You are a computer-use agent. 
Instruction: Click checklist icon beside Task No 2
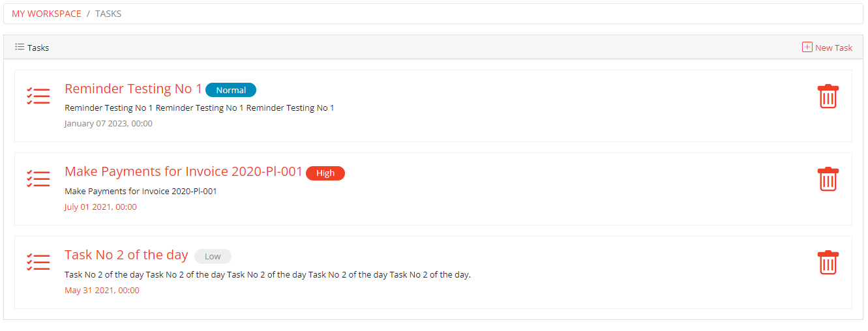(x=38, y=262)
